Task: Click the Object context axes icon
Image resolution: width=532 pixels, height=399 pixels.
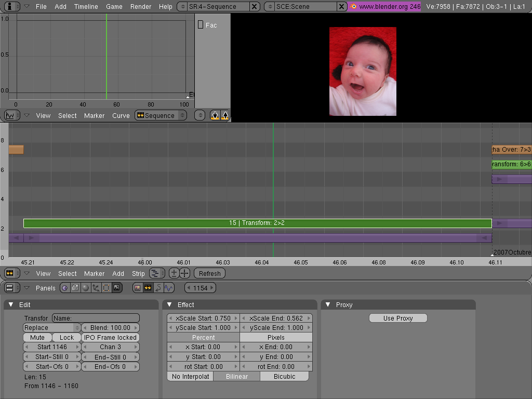Action: [96, 288]
